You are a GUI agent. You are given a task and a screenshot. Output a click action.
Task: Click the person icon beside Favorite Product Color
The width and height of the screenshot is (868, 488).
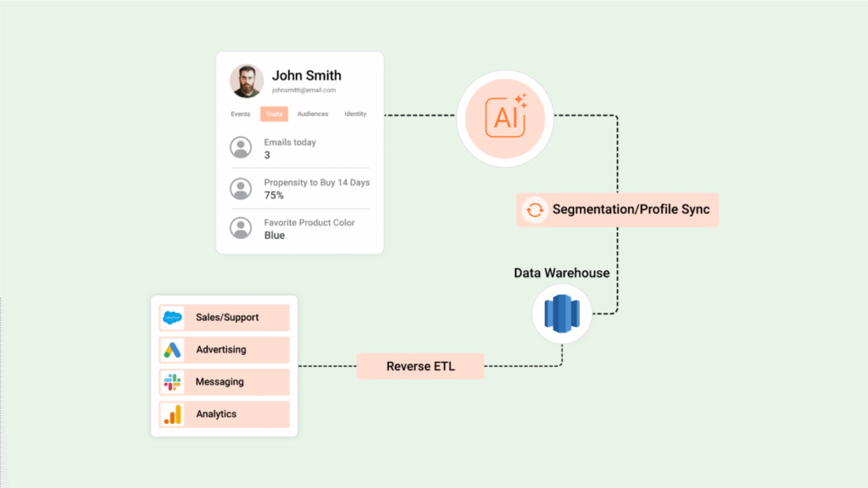241,228
